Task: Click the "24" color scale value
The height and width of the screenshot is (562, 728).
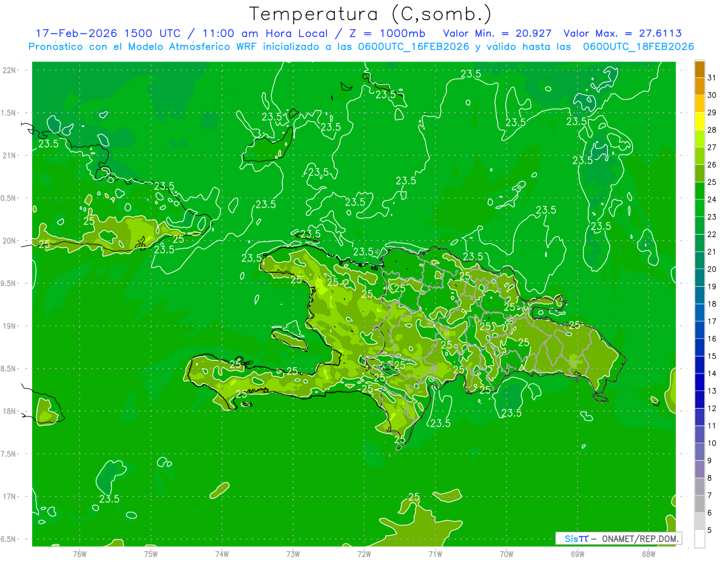Action: tap(712, 199)
